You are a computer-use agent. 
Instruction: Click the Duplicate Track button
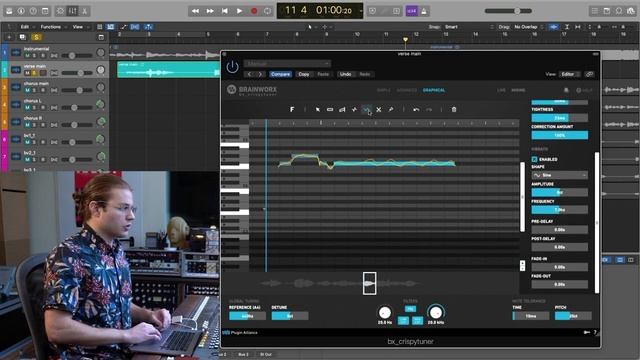[x=22, y=37]
